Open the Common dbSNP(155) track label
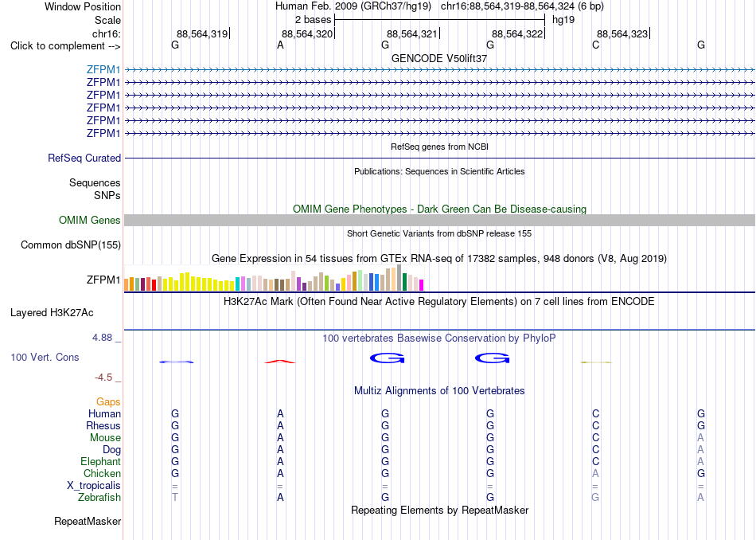 click(x=71, y=245)
